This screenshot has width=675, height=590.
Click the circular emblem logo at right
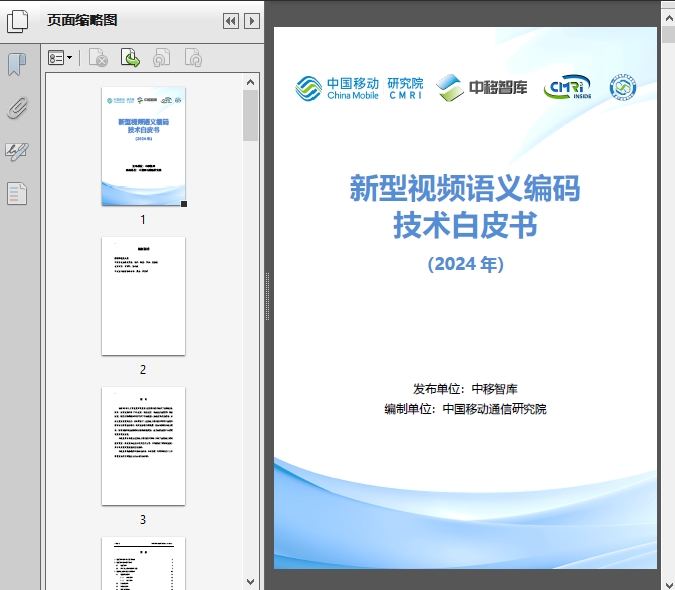[x=622, y=87]
